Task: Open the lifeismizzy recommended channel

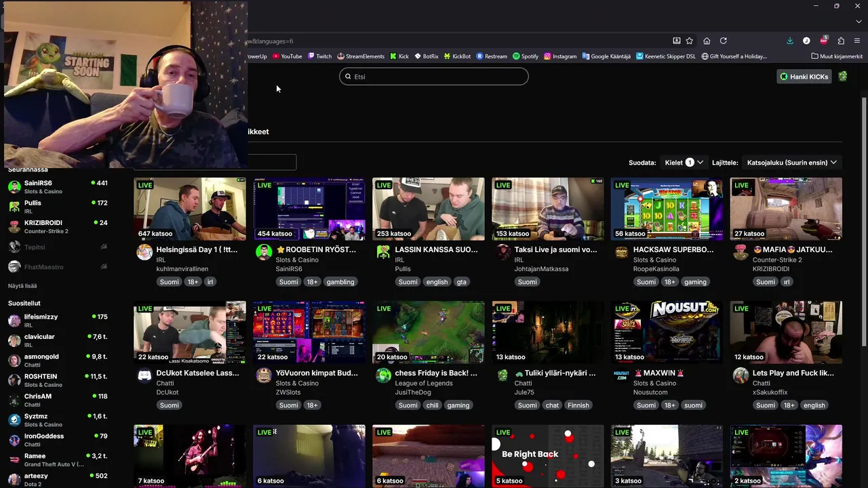Action: click(x=58, y=321)
